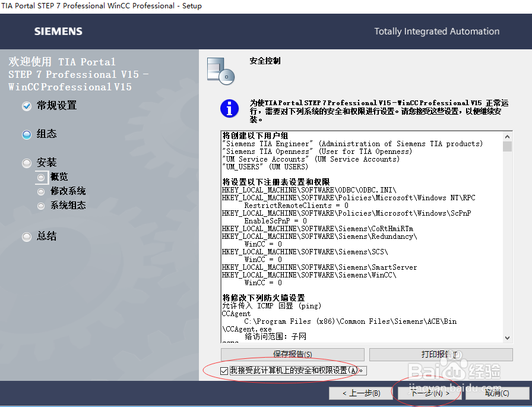
Task: Click the EnableScPnP = 0 line
Action: point(275,221)
